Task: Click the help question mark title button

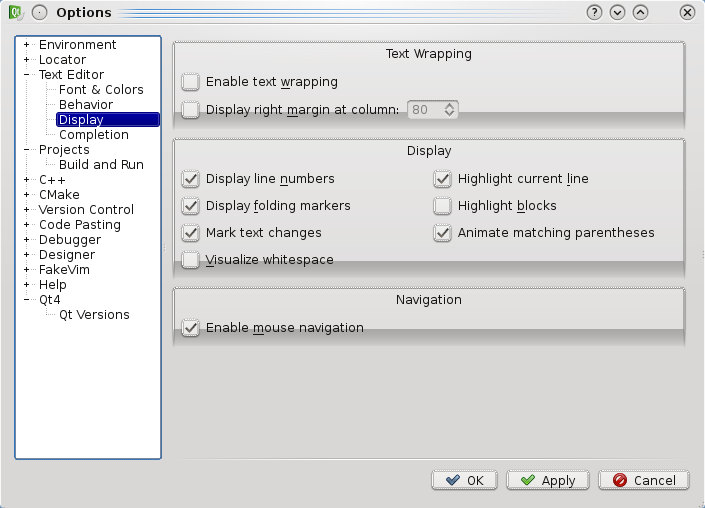Action: click(x=595, y=12)
